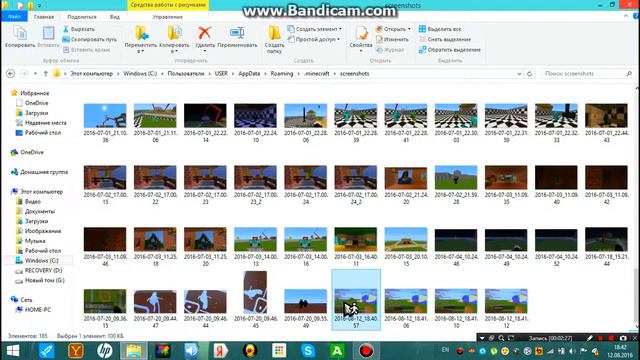The image size is (640, 360).
Task: Go back with the Back arrow
Action: coord(11,73)
